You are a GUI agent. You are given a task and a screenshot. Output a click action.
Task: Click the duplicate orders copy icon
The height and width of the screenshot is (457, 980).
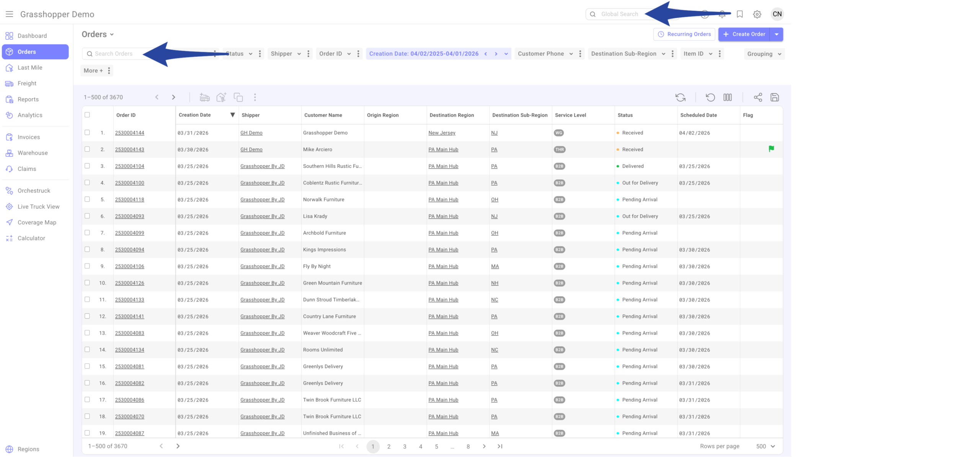tap(238, 97)
